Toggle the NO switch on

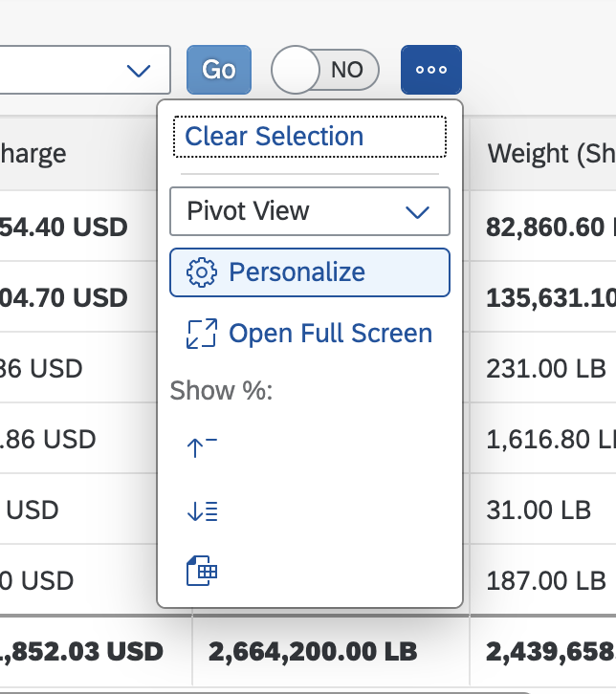point(325,70)
